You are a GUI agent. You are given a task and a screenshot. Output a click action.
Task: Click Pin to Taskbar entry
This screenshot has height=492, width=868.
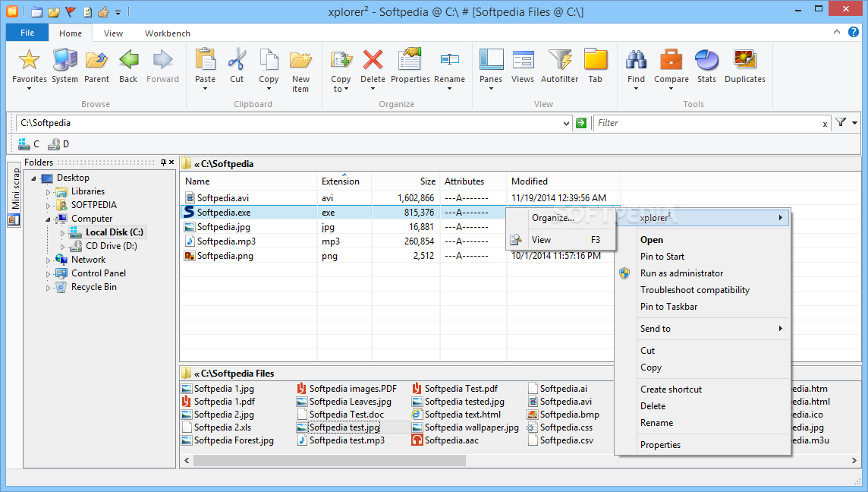pyautogui.click(x=703, y=307)
